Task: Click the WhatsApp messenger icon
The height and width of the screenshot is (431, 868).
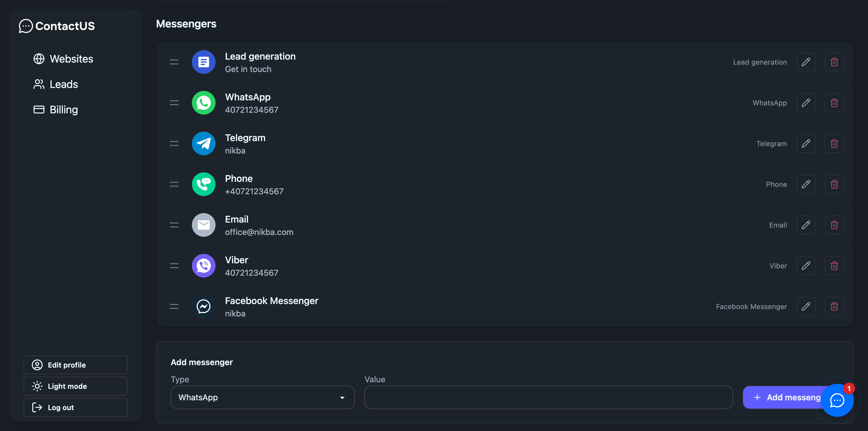Action: [203, 102]
